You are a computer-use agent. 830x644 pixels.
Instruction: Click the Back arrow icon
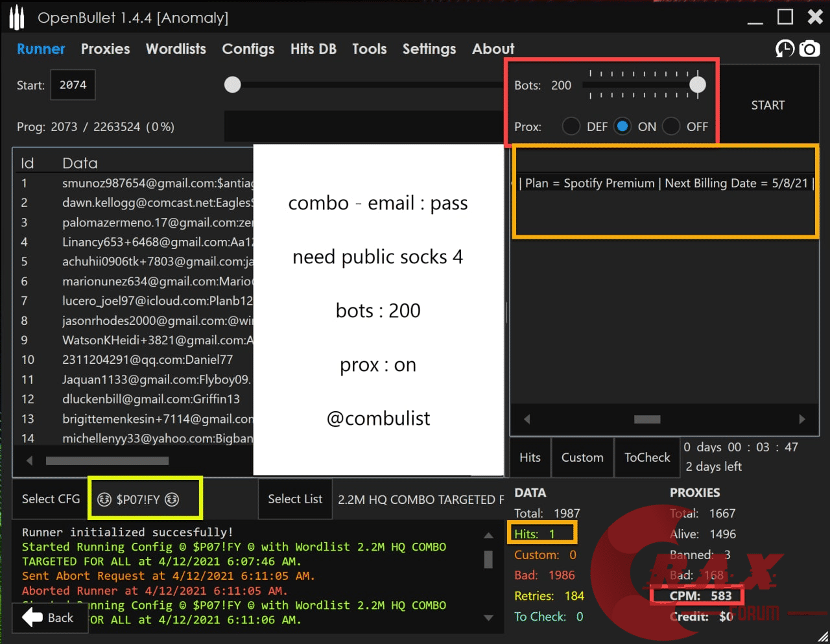tap(32, 617)
